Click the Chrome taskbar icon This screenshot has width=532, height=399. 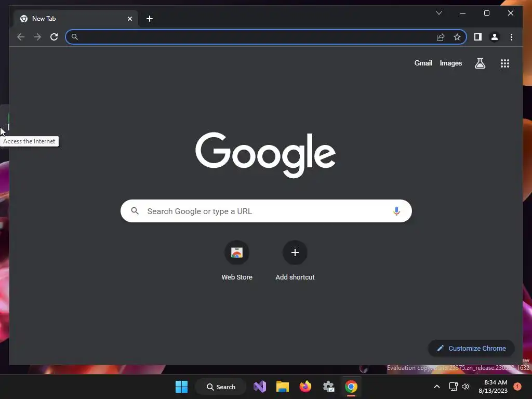pos(351,387)
